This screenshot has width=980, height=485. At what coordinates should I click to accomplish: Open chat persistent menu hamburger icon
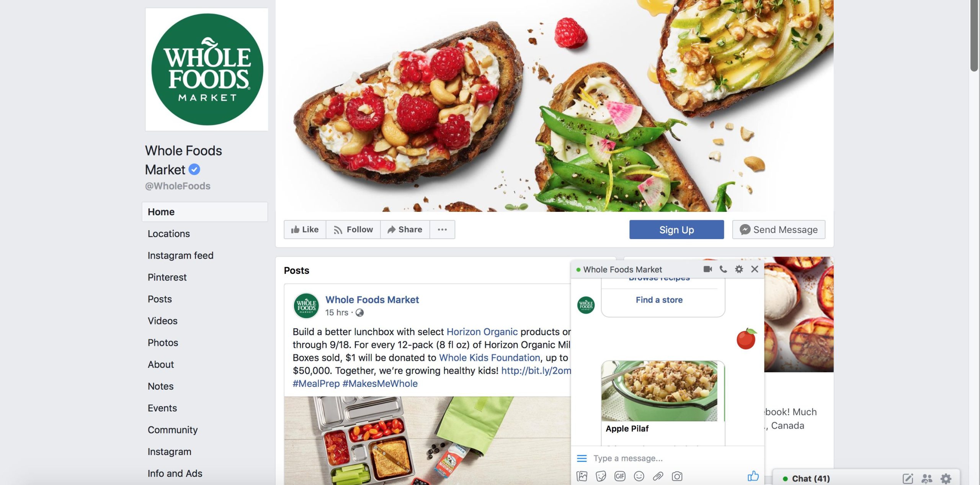tap(581, 458)
